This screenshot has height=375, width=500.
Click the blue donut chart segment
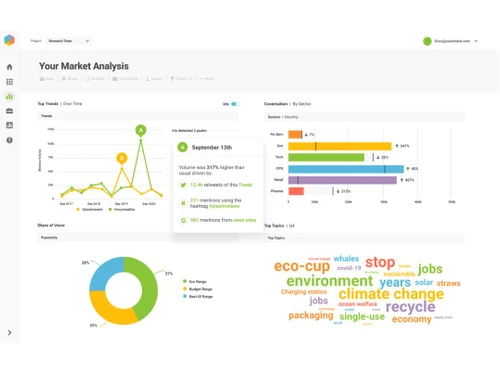click(105, 271)
